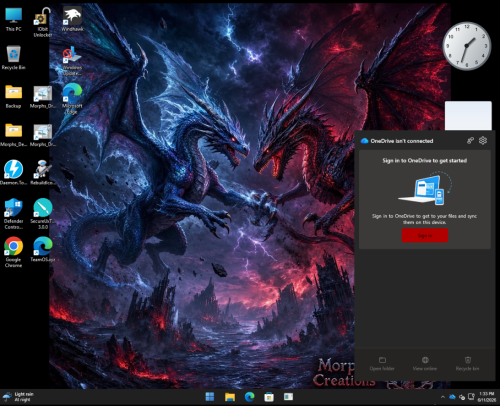Image resolution: width=500 pixels, height=406 pixels.
Task: Launch Microsoft Edge from the taskbar
Action: point(249,397)
